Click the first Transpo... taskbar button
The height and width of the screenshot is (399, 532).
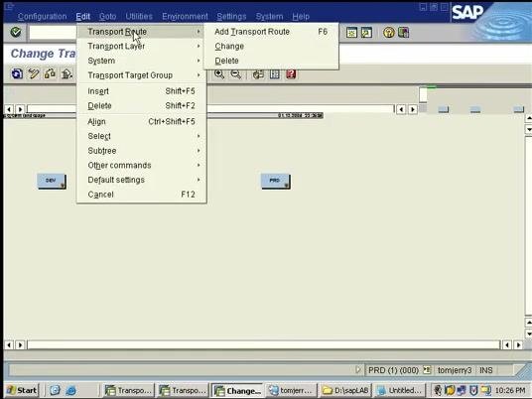129,390
